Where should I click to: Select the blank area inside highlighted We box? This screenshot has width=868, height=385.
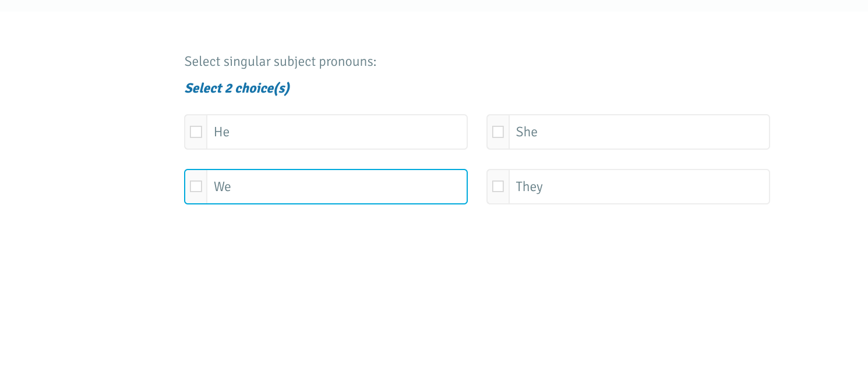[350, 187]
